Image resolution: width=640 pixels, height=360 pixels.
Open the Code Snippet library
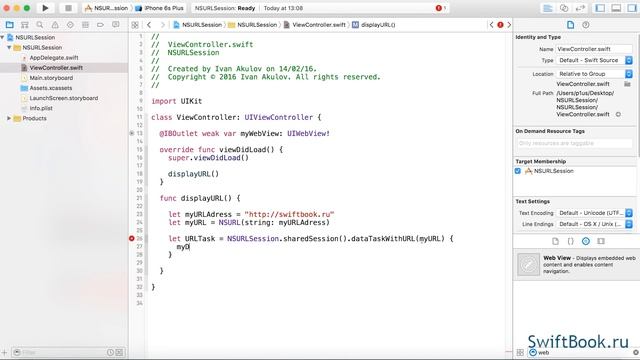tap(571, 241)
